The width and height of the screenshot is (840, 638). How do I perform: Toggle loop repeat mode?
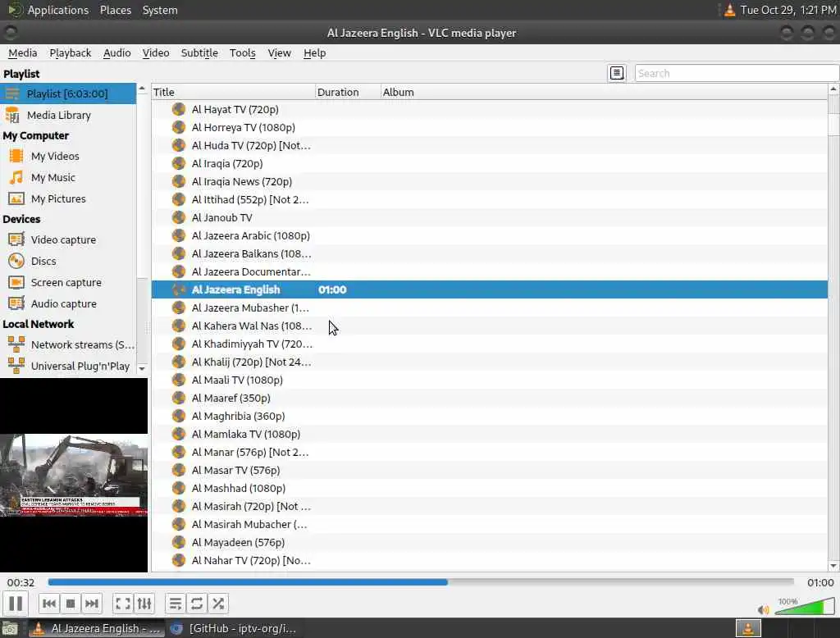197,604
